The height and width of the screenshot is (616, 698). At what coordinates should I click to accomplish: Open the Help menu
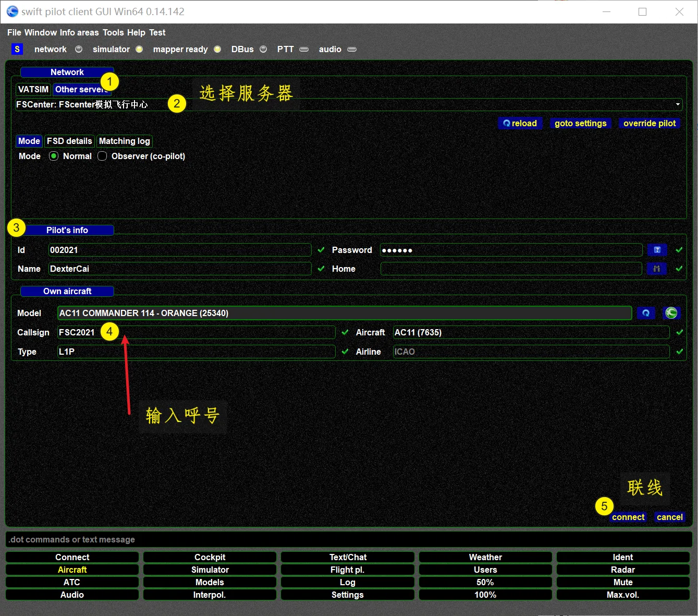point(136,32)
